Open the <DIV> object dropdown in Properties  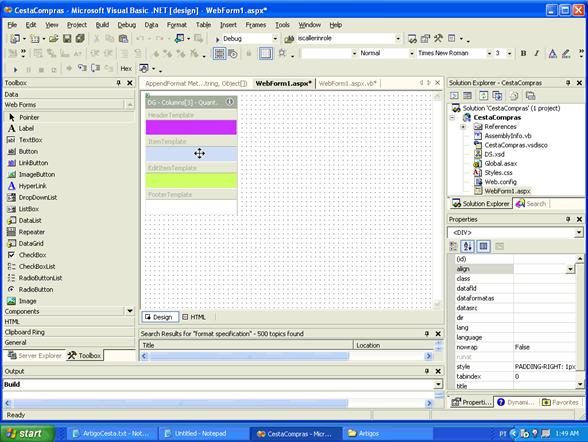[579, 233]
